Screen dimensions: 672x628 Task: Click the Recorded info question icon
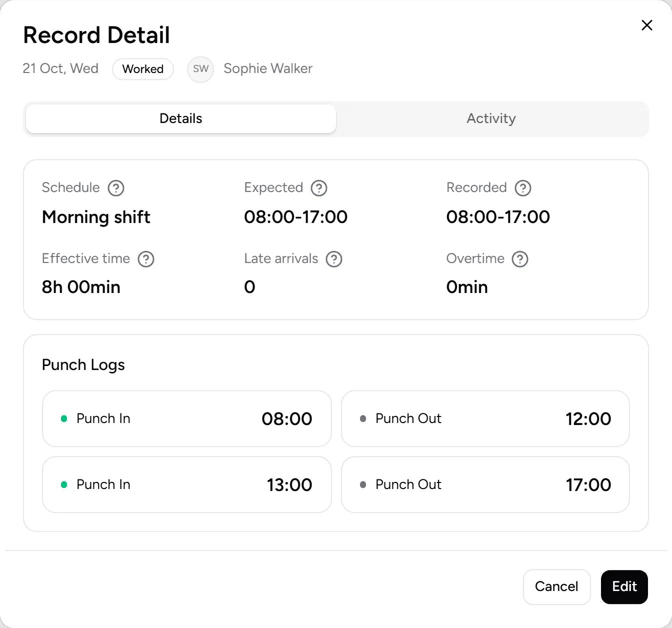523,188
